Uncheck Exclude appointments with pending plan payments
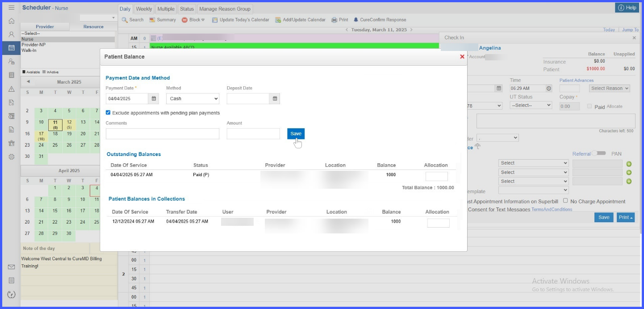Image resolution: width=644 pixels, height=309 pixels. click(x=108, y=113)
